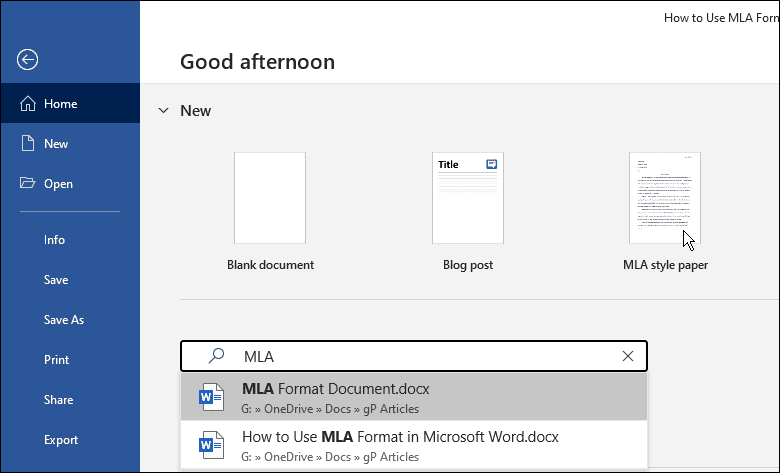Open MLA Format Document.docx result
This screenshot has height=473, width=780.
coord(414,397)
